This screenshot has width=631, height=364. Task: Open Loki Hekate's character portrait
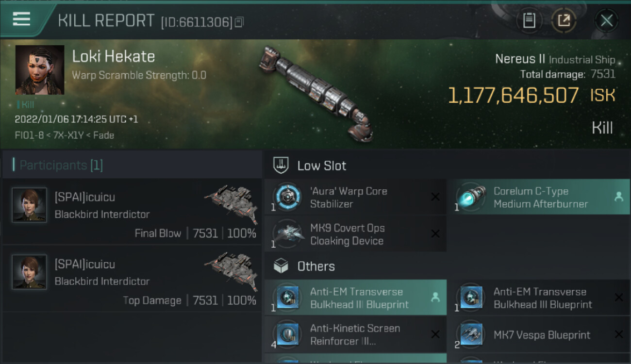(40, 70)
